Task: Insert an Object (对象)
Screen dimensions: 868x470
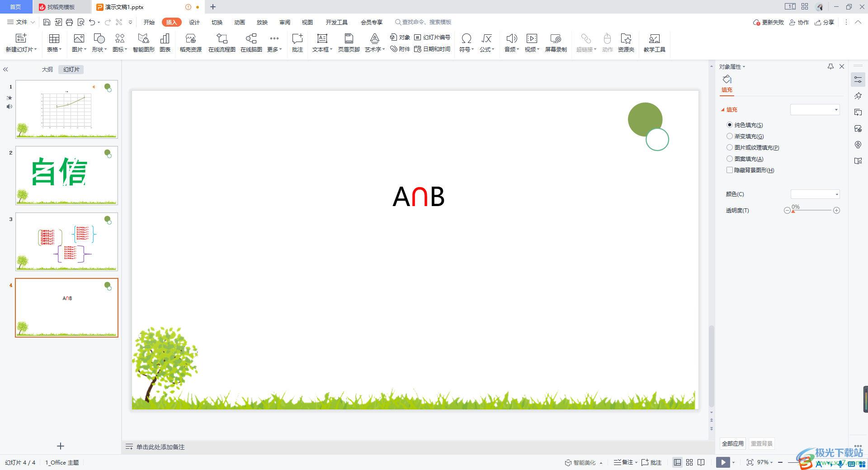Action: coord(400,37)
